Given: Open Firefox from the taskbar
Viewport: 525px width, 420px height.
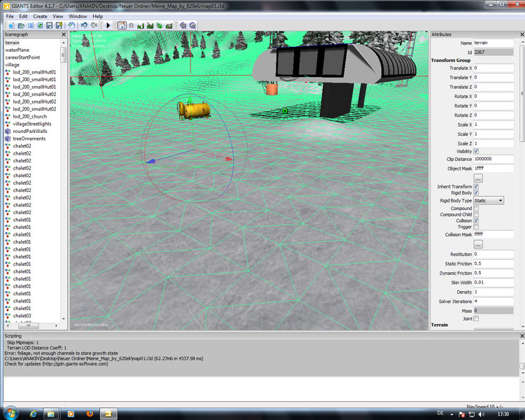Looking at the screenshot, I should coord(90,414).
